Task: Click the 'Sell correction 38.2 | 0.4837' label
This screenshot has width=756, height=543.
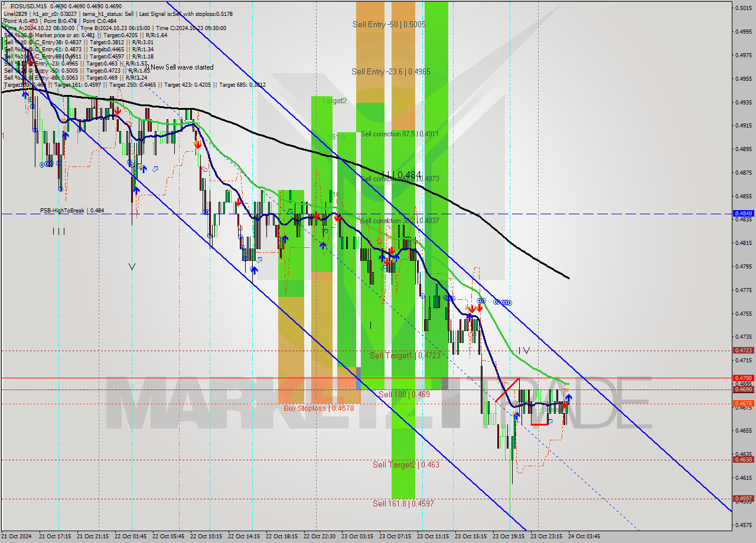Action: (399, 221)
